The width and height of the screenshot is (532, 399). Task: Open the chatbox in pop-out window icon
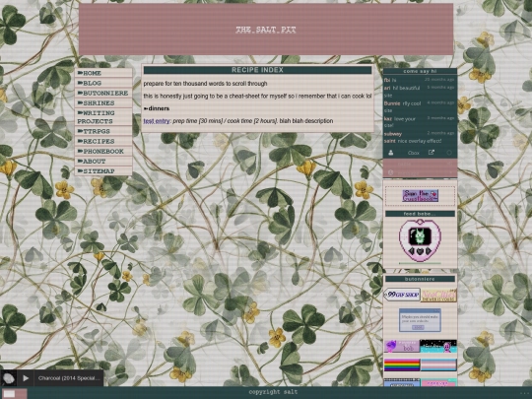pyautogui.click(x=432, y=153)
